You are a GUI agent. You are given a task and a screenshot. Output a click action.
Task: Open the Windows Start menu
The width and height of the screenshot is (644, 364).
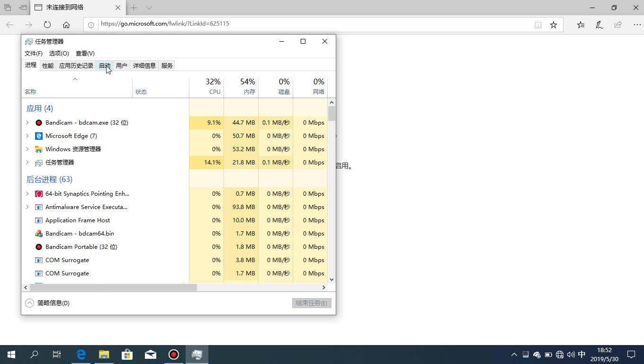(x=11, y=355)
